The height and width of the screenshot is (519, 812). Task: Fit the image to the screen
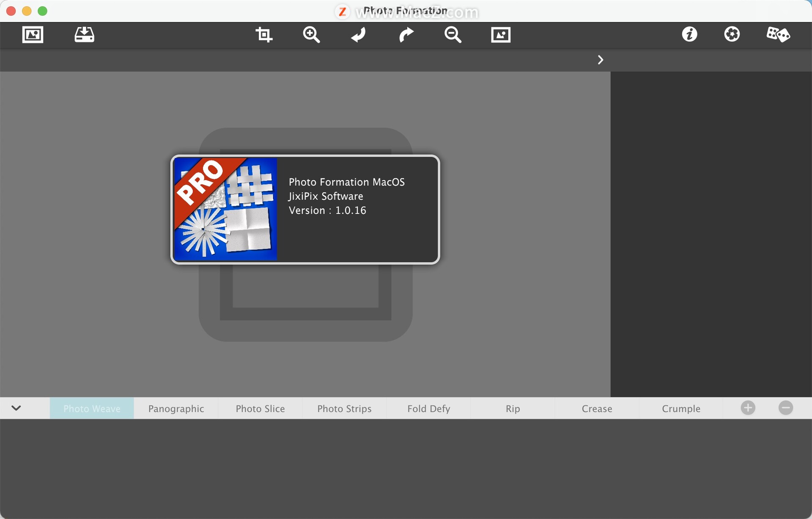click(x=501, y=35)
